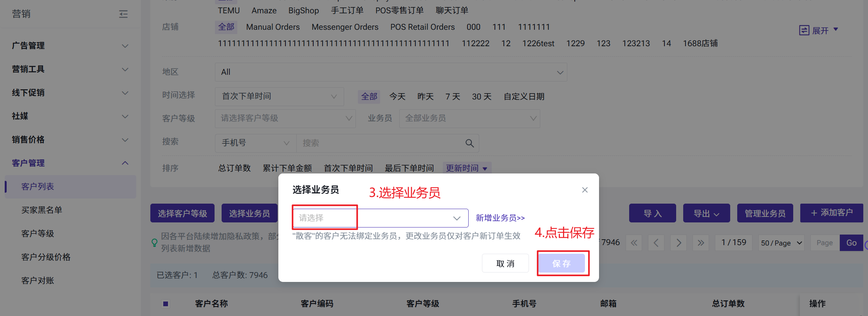Screen dimensions: 868x316
Task: Select the 今天 time filter
Action: coord(397,96)
